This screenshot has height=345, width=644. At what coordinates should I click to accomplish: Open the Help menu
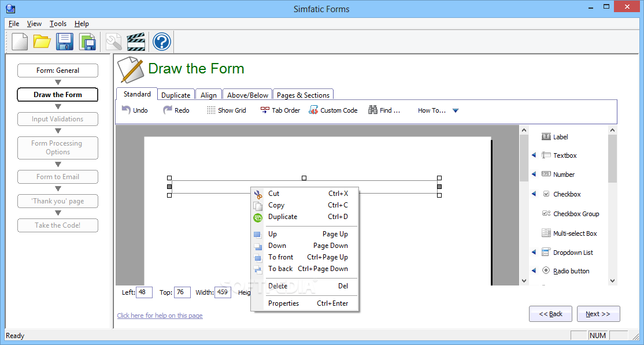point(82,24)
